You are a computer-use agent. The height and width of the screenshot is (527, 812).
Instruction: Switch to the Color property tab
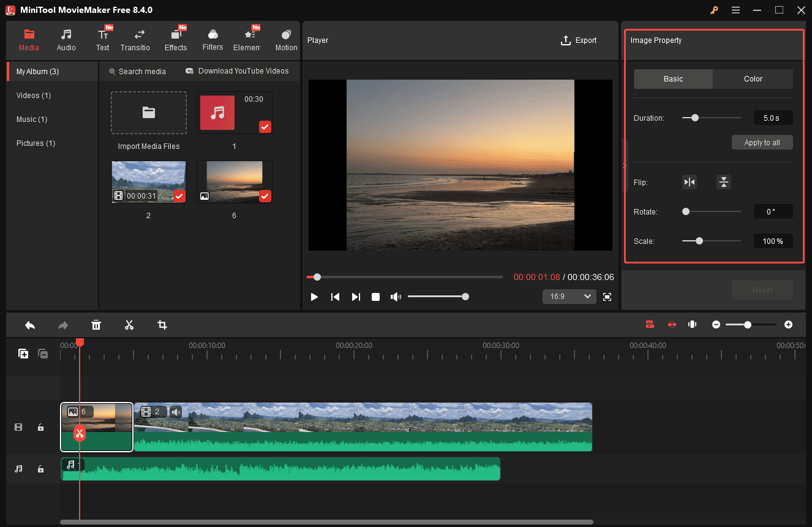[x=753, y=78]
